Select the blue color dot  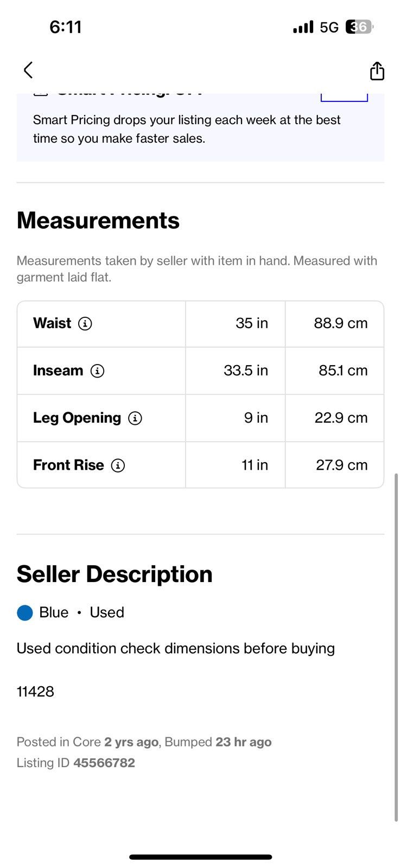click(25, 613)
